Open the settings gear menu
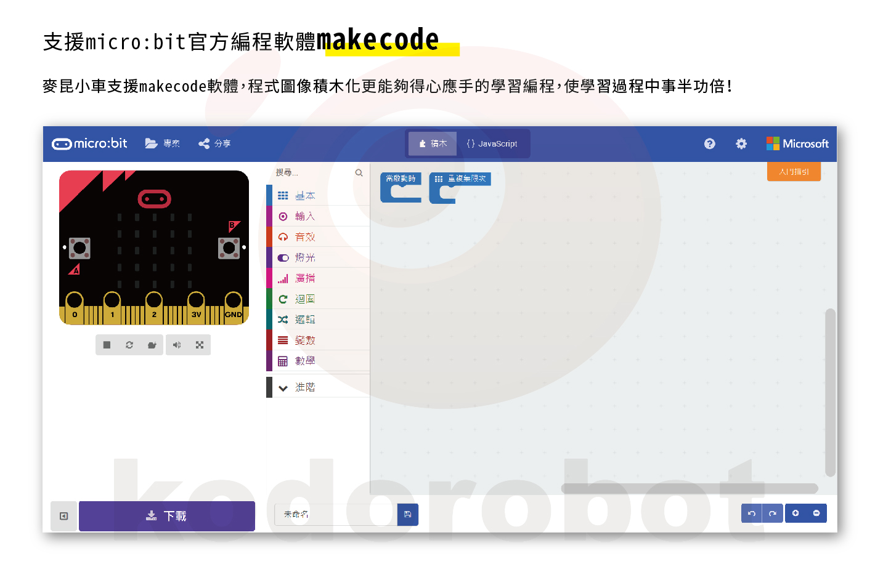This screenshot has height=588, width=883. click(x=741, y=143)
